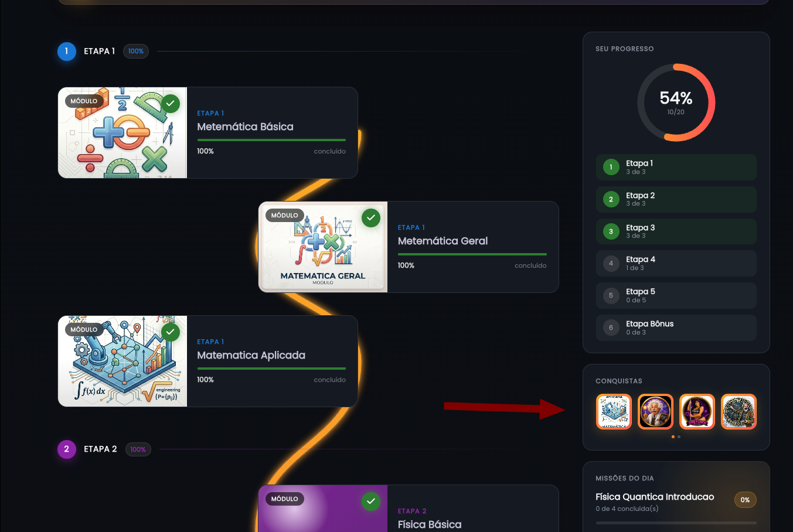Click the Metemática Básica progress bar
793x532 pixels.
click(x=271, y=140)
